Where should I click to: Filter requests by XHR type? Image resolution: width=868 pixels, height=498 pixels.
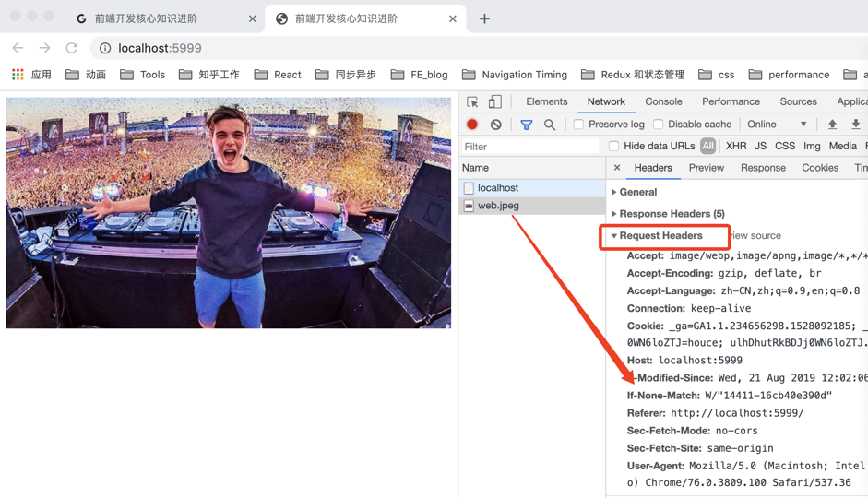pos(736,146)
